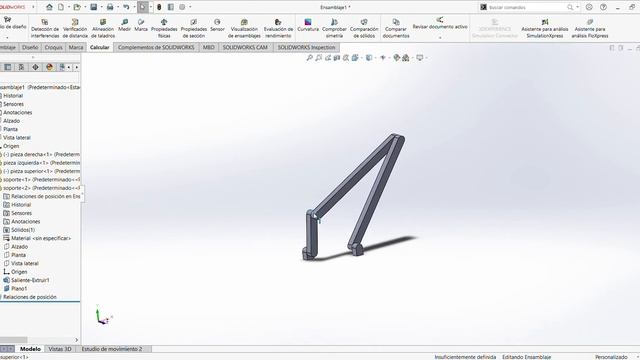
Task: Open Complementos de SOLIDWORKS tab
Action: click(156, 47)
